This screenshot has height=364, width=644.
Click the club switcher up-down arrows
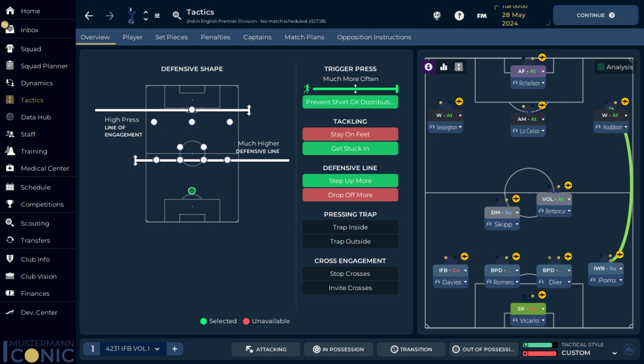146,16
